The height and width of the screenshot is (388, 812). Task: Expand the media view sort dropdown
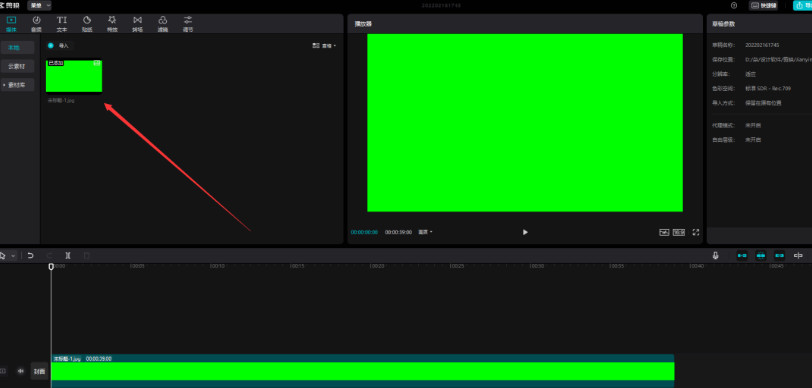tap(324, 46)
